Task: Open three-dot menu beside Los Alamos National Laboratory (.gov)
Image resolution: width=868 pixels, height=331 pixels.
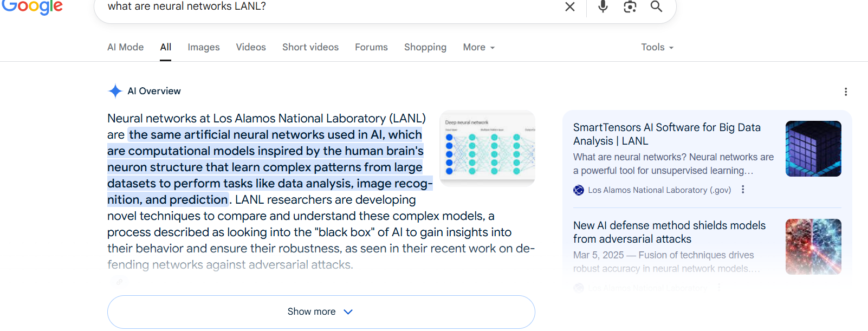Action: (x=743, y=190)
